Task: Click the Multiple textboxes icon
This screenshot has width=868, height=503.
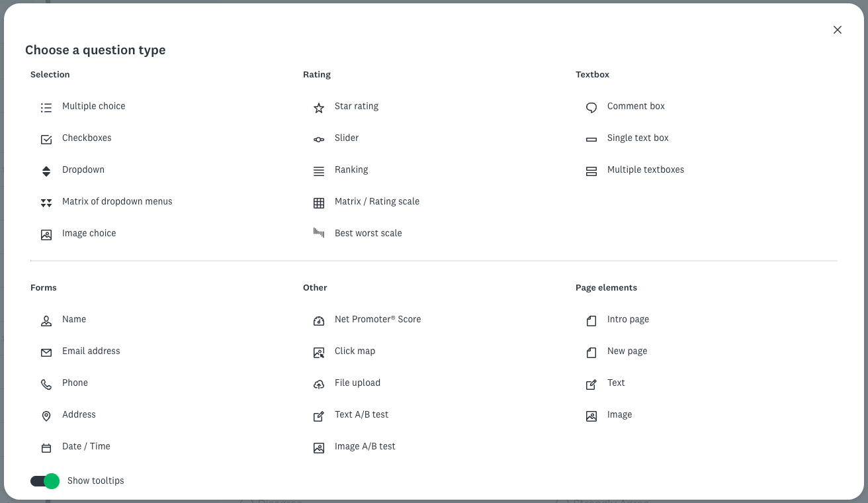Action: pyautogui.click(x=591, y=171)
